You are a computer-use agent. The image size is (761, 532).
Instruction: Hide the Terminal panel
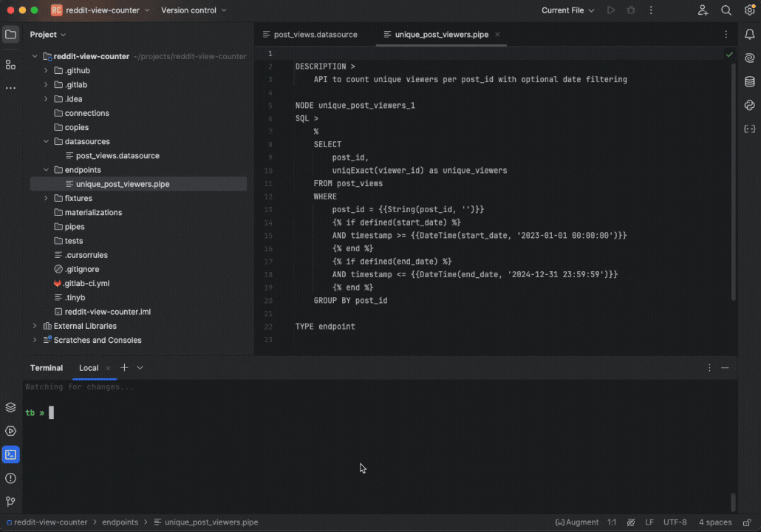click(x=725, y=368)
